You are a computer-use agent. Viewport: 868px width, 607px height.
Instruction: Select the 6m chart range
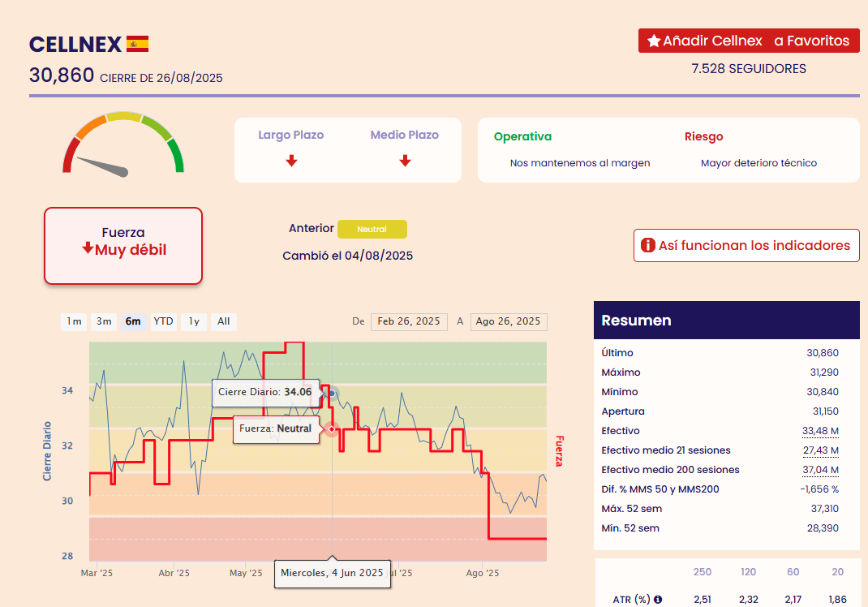[x=133, y=322]
